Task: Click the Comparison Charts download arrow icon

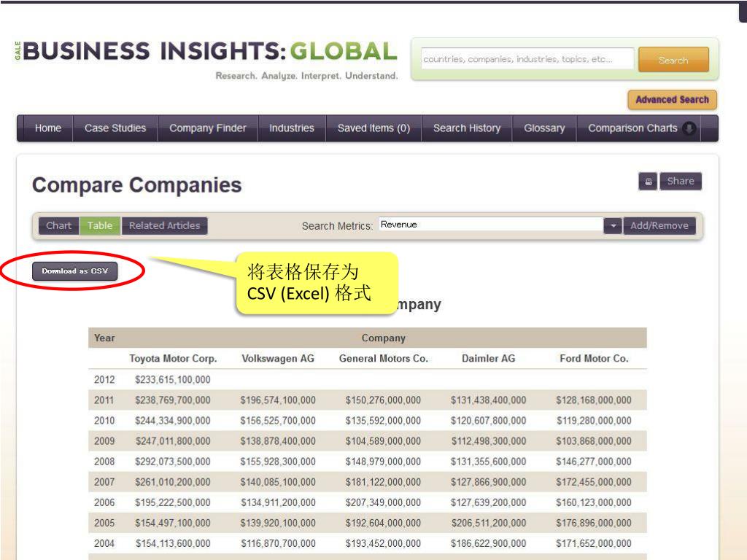Action: click(x=689, y=128)
